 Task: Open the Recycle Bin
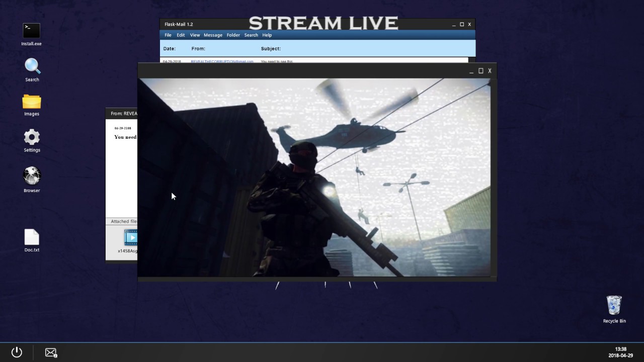(x=614, y=306)
